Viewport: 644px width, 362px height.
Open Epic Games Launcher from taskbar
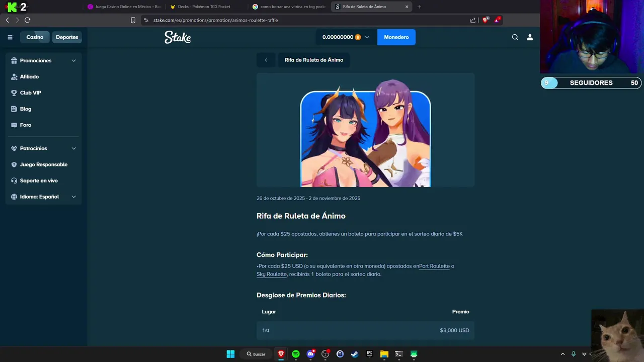pos(369,354)
